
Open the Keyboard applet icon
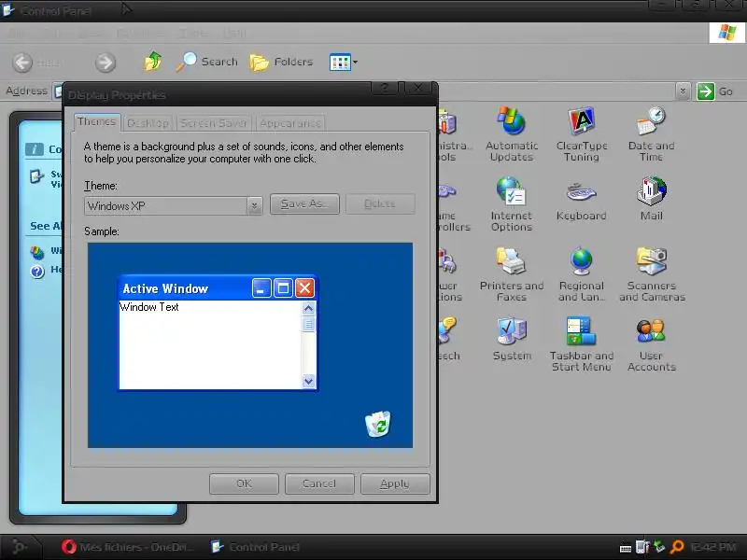(581, 192)
